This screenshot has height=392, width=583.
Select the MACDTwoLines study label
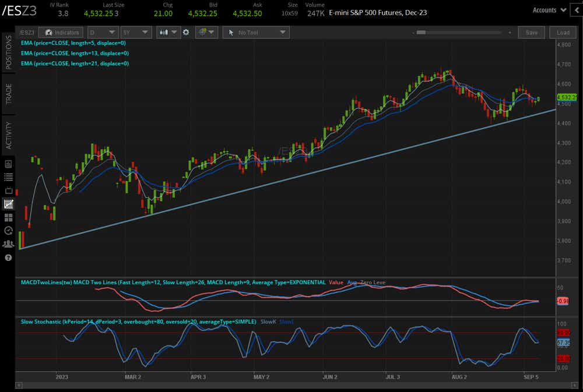coord(173,282)
